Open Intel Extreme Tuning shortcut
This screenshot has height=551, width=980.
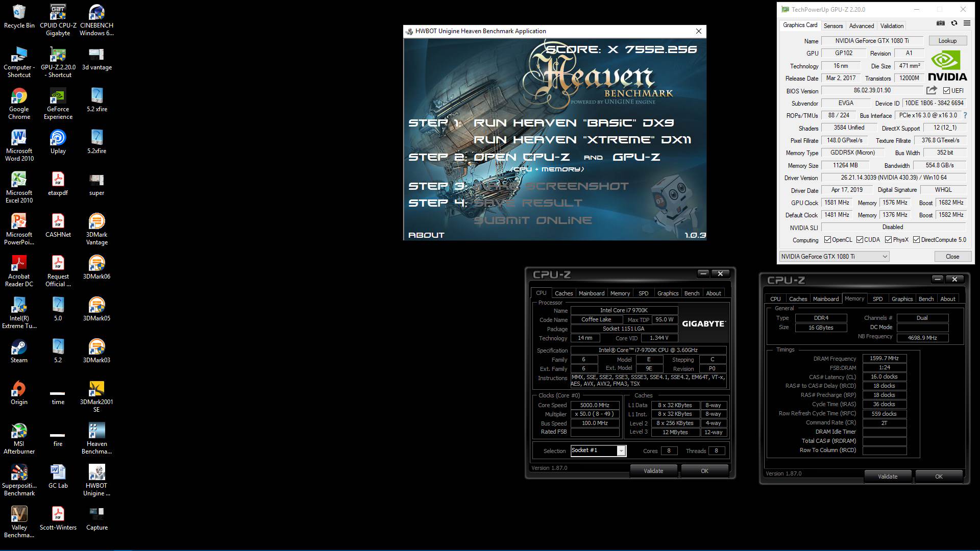[x=19, y=313]
